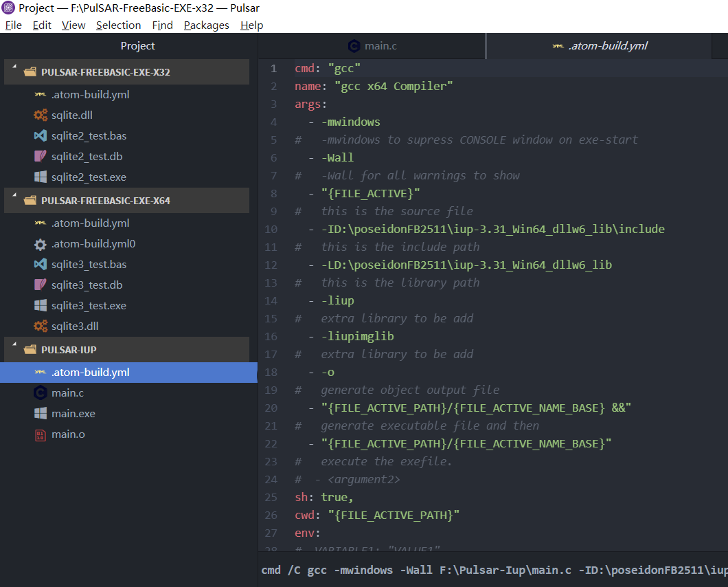Click the binary icon beside main.o

point(41,435)
